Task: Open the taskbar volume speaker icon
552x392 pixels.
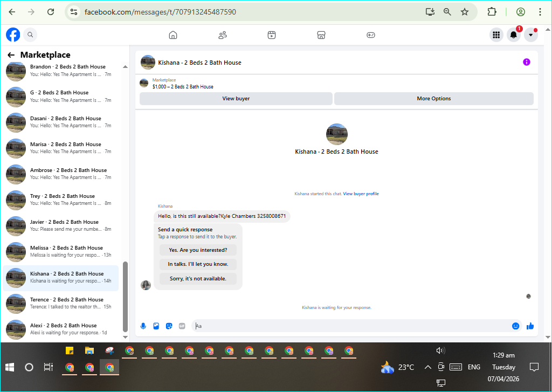Action: coord(440,350)
